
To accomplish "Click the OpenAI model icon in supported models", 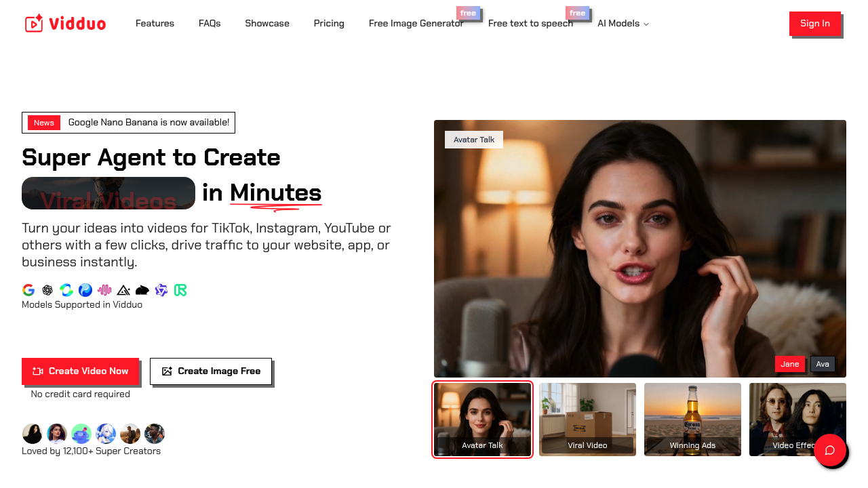I will click(47, 290).
